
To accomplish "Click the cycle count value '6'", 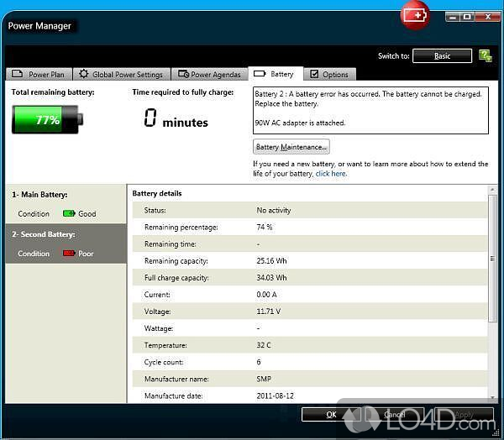I will (x=259, y=362).
